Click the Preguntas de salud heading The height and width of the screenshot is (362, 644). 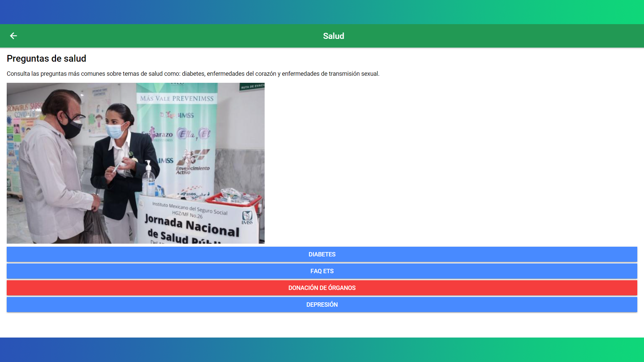pos(46,59)
